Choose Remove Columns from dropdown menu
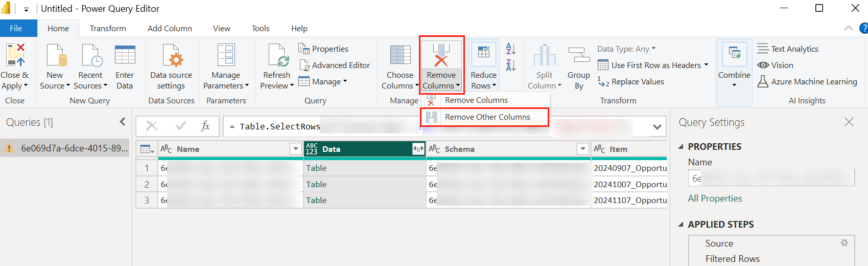The height and width of the screenshot is (266, 868). tap(485, 100)
